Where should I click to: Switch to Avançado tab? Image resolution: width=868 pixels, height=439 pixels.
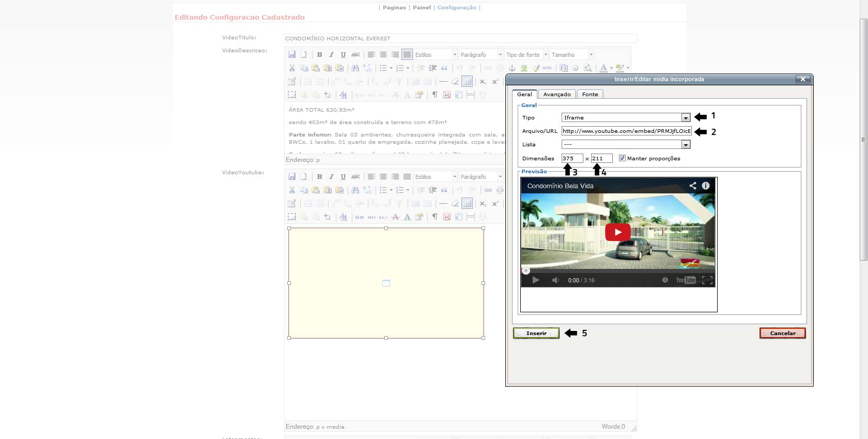(557, 94)
